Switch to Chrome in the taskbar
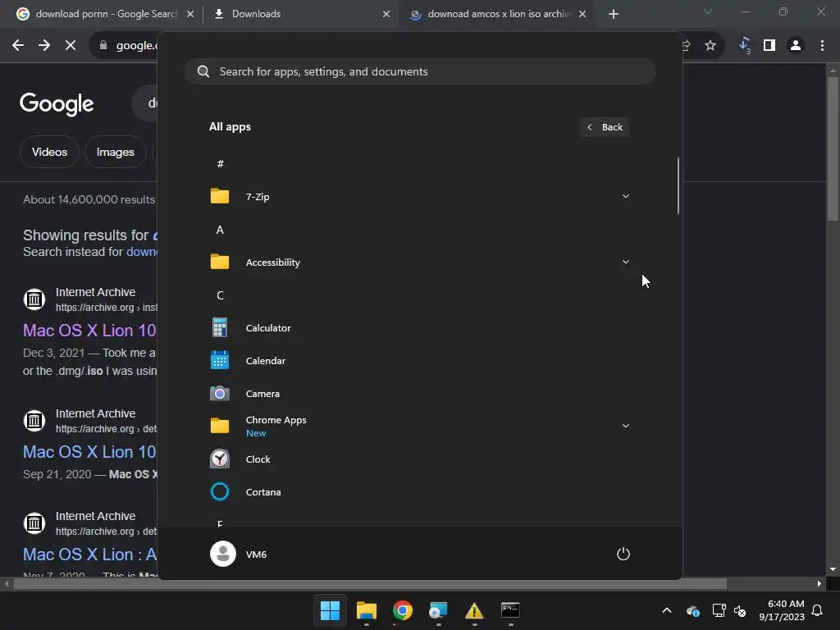The width and height of the screenshot is (840, 630). pos(402,610)
